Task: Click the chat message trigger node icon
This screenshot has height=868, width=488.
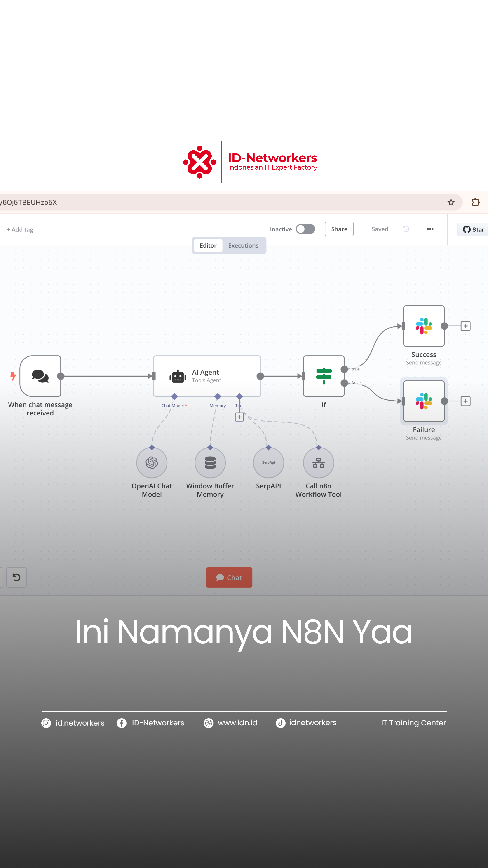Action: tap(40, 376)
